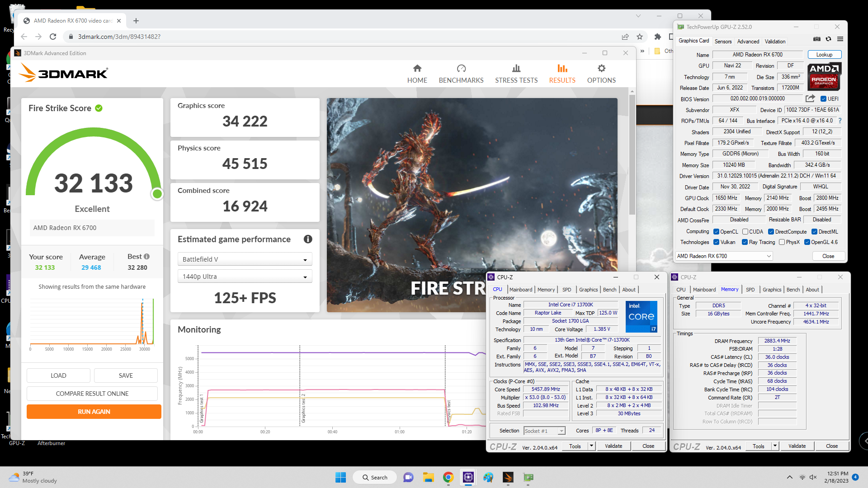The image size is (868, 488).
Task: Click the Windows Start button
Action: 340,477
